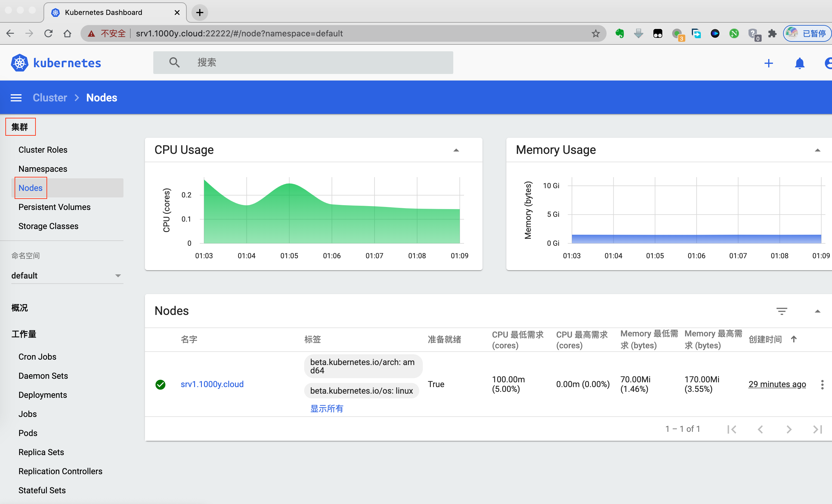
Task: Sort by creation time arrow
Action: tap(794, 339)
